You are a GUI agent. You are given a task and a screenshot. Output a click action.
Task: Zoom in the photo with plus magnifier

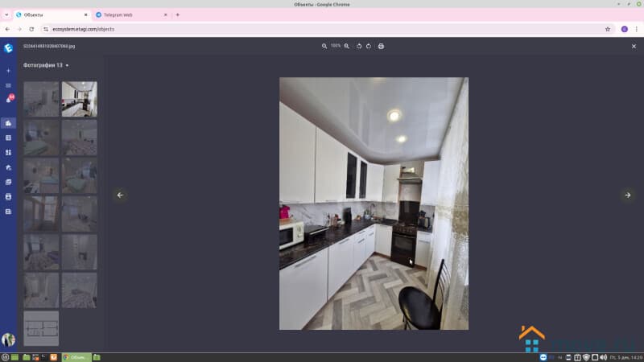[347, 46]
